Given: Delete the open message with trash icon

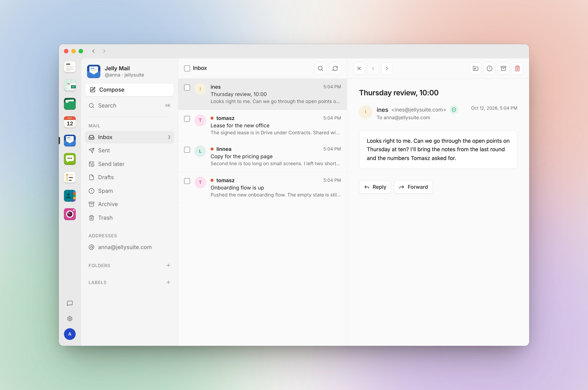Looking at the screenshot, I should click(x=517, y=68).
